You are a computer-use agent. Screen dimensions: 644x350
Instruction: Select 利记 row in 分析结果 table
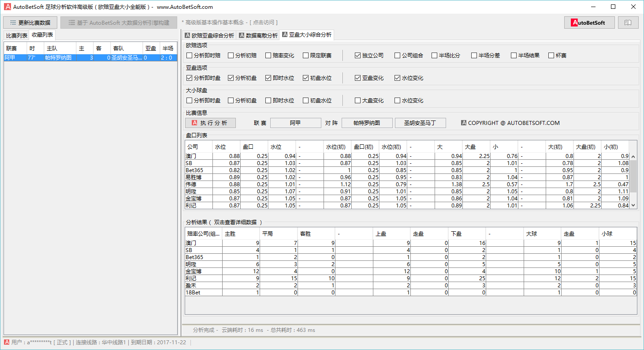point(411,278)
